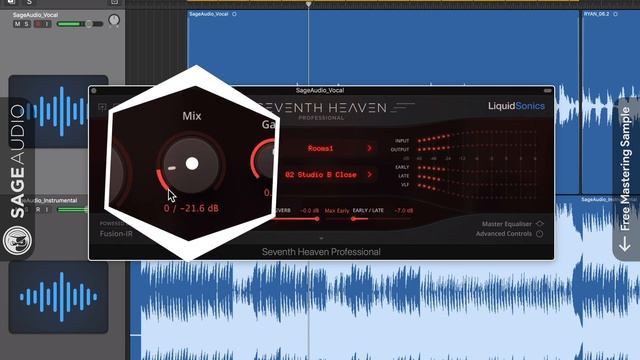640x360 pixels.
Task: Click the -7.0 dB early/late value
Action: click(x=404, y=211)
